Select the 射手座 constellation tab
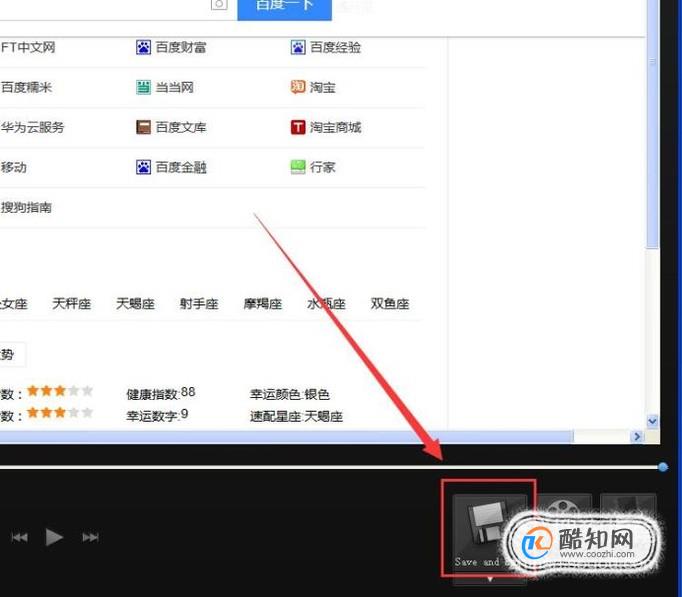This screenshot has height=597, width=682. 199,304
